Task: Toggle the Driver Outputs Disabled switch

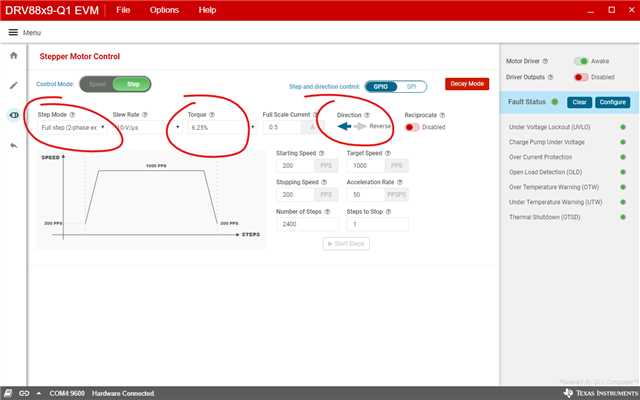Action: click(x=581, y=77)
